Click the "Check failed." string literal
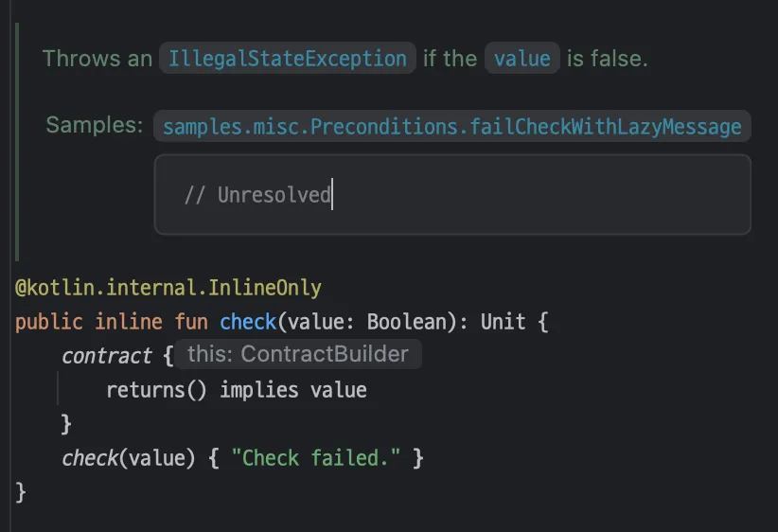The height and width of the screenshot is (532, 778). (315, 458)
